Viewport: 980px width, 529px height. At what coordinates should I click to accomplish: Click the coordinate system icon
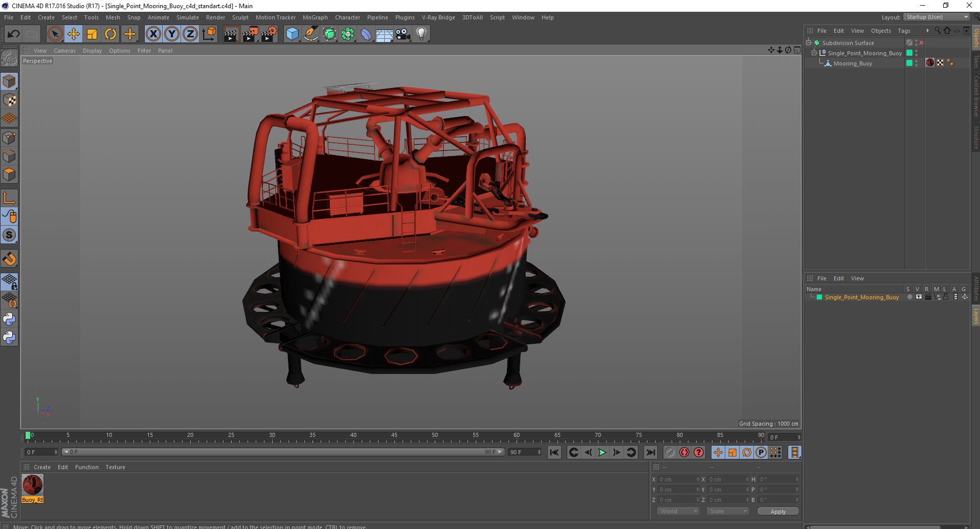(x=209, y=34)
